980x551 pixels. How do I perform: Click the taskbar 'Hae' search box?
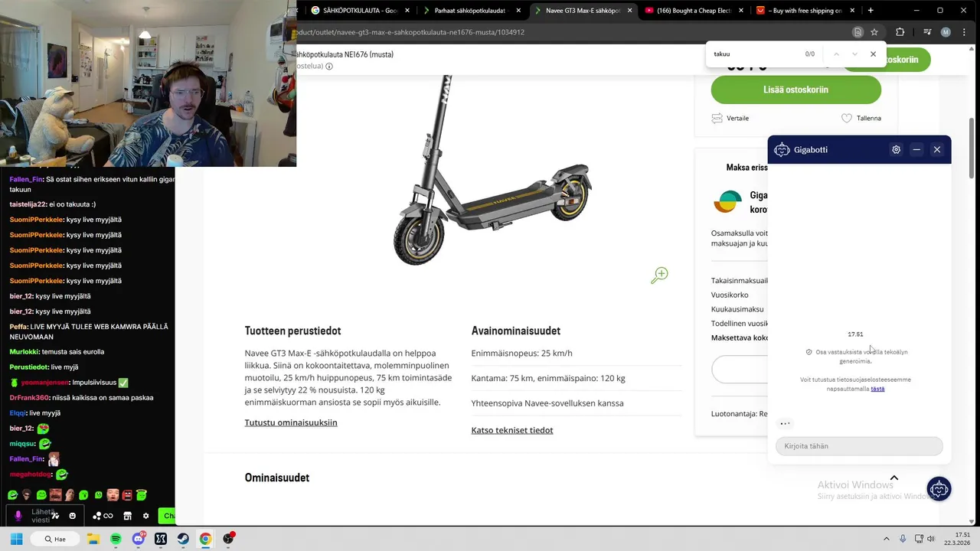point(54,539)
